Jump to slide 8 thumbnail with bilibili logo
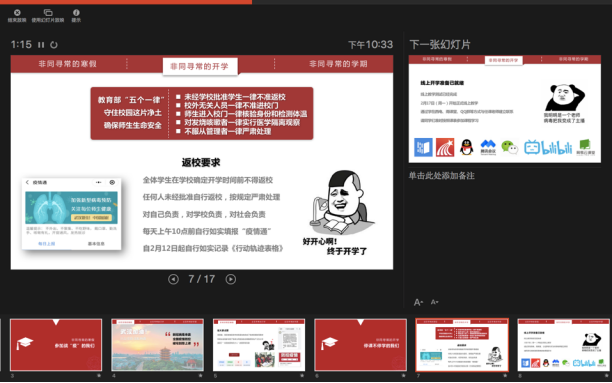Image resolution: width=612 pixels, height=383 pixels. point(564,345)
